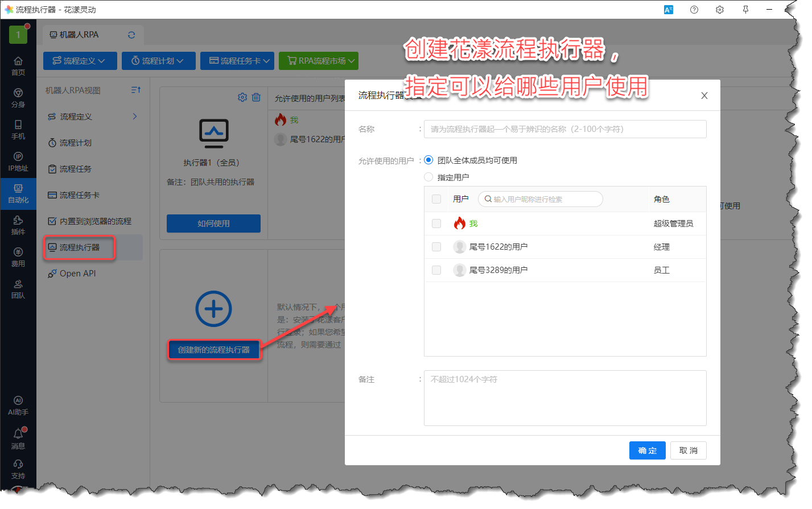The width and height of the screenshot is (812, 509).
Task: Select 流程任务卡 in the left menu
Action: pos(79,195)
